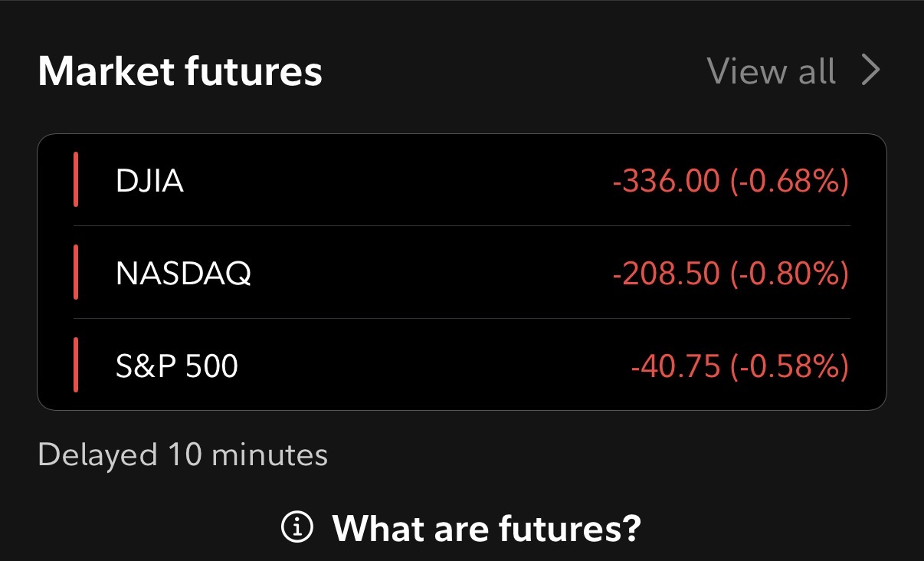The image size is (924, 561).
Task: Open the View all futures link
Action: pos(771,71)
